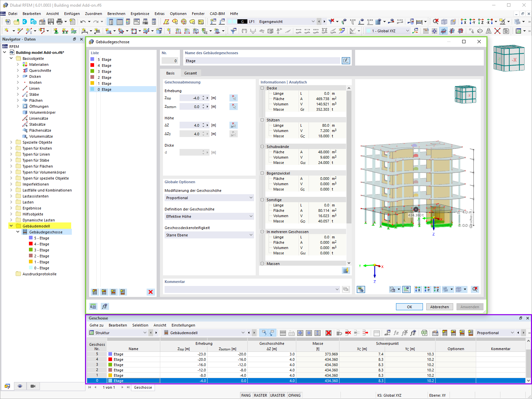Click the units 0.00 icon in dialog footer
This screenshot has height=399, width=532.
(x=93, y=306)
